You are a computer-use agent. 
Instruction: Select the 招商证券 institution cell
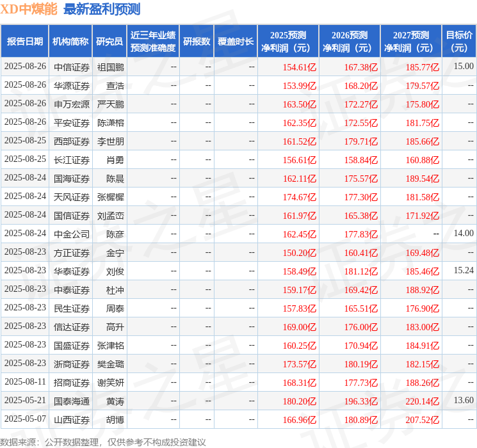pos(72,383)
